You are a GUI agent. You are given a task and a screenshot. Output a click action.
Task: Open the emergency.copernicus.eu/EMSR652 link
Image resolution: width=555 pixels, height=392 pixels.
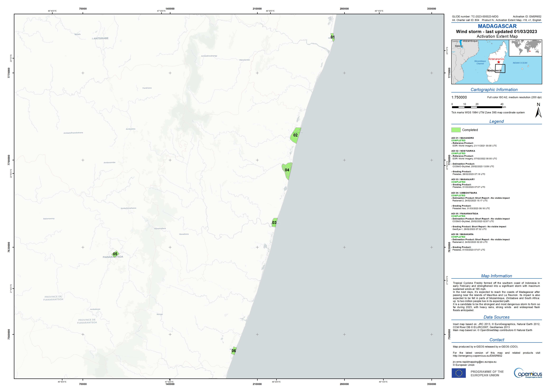coord(477,356)
